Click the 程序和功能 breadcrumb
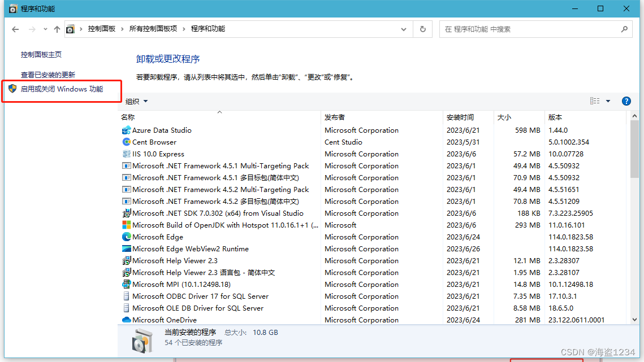Image resolution: width=644 pixels, height=362 pixels. point(208,29)
